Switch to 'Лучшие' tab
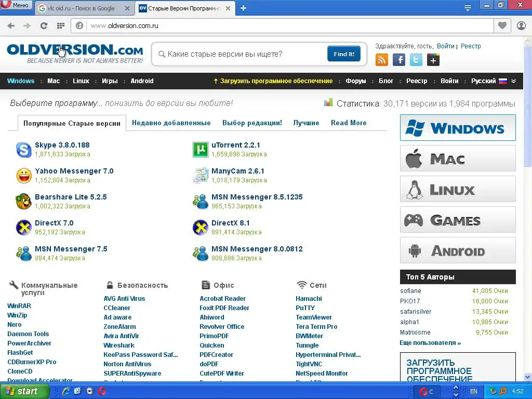Image resolution: width=532 pixels, height=399 pixels. 306,123
